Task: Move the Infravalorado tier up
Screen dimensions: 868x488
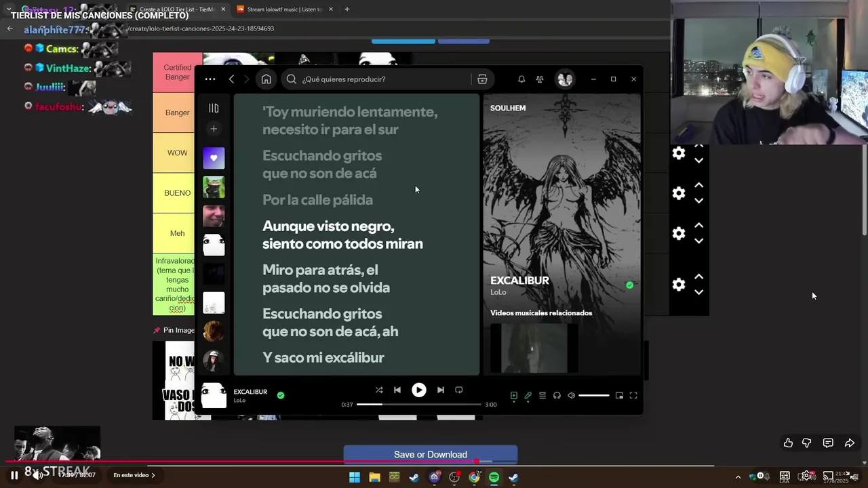Action: coord(698,277)
